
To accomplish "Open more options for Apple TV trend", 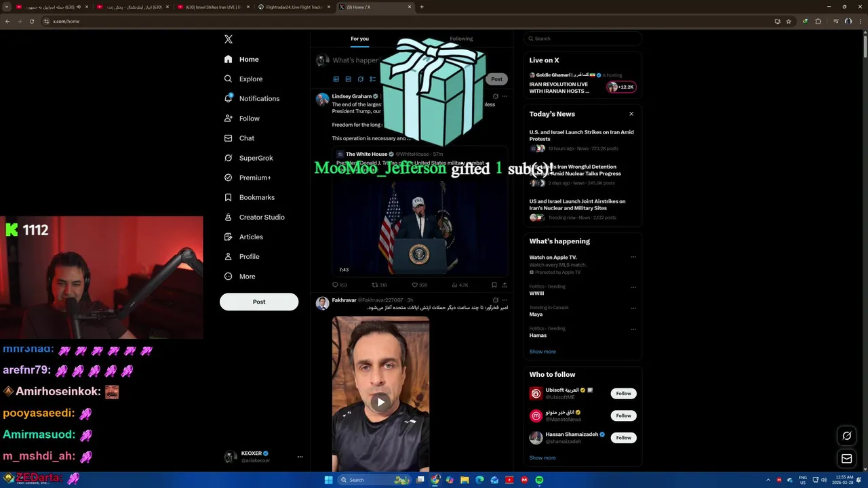I will (x=633, y=257).
